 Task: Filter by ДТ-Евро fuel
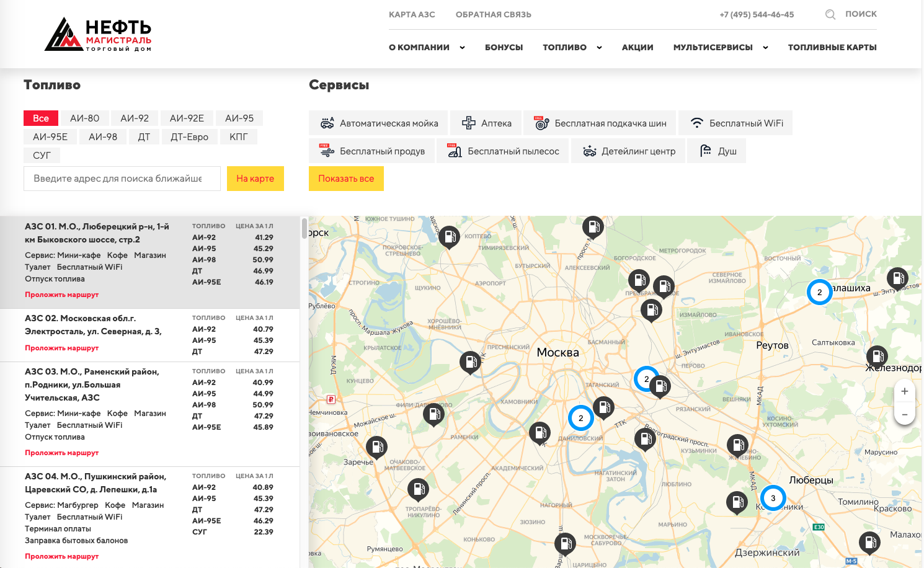[x=190, y=136]
